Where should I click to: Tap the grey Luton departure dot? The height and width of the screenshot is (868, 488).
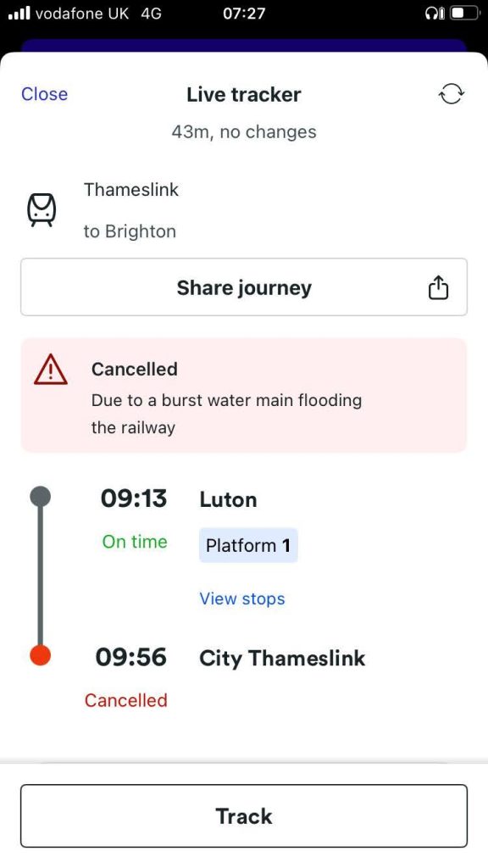[x=40, y=497]
